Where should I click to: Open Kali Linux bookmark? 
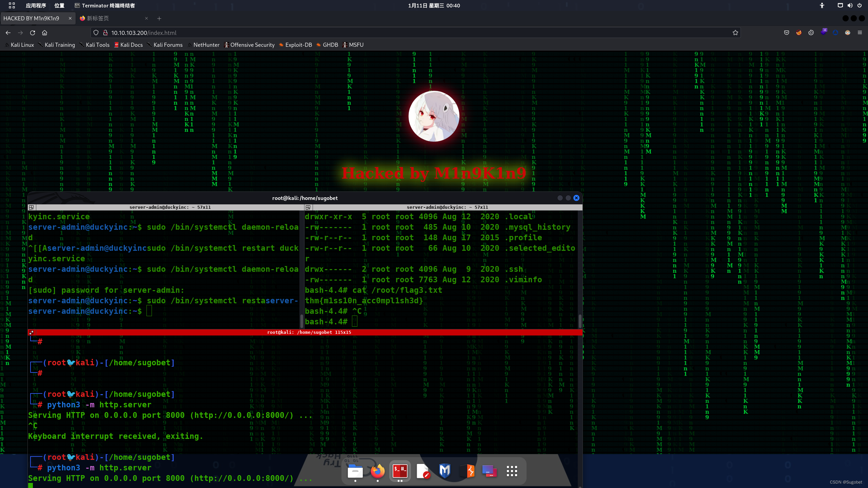[19, 45]
